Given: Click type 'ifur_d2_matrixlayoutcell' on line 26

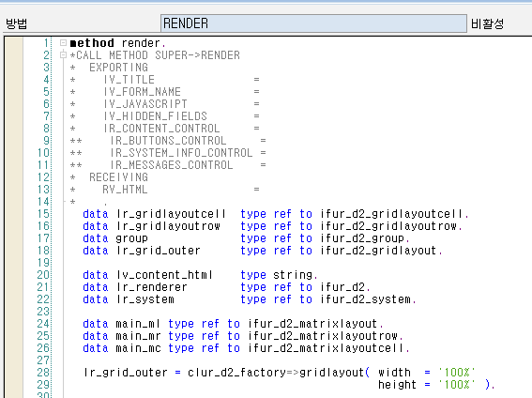Looking at the screenshot, I should tap(327, 348).
